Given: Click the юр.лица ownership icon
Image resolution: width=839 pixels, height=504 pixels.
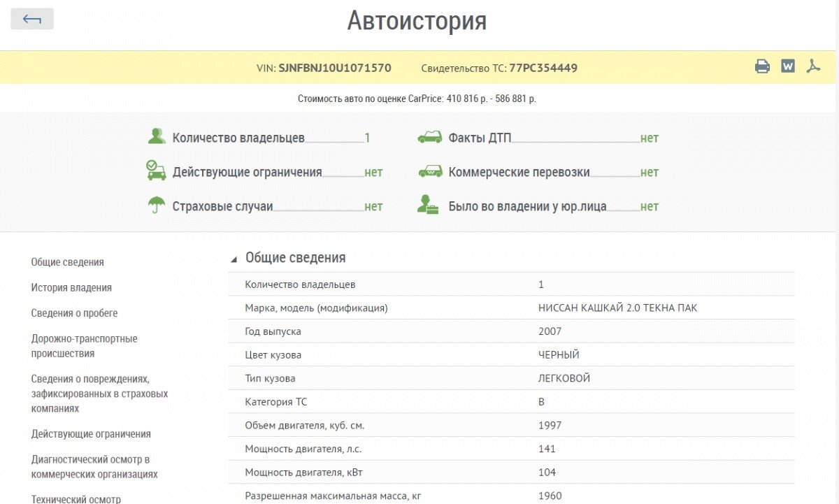Looking at the screenshot, I should coord(428,206).
